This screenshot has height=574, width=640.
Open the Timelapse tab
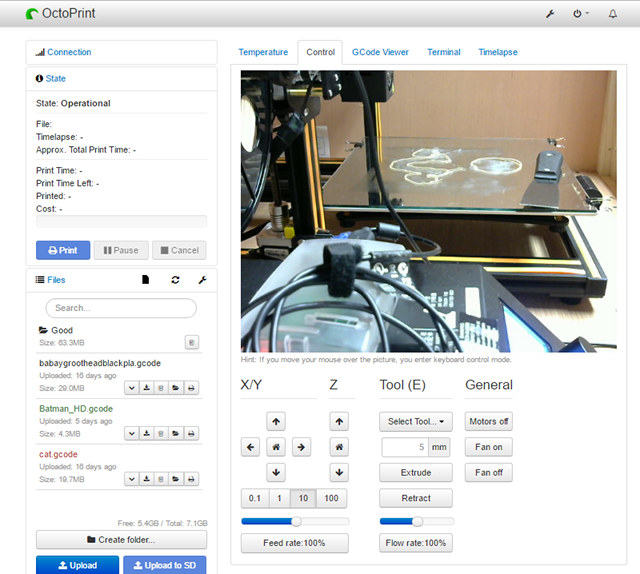(498, 52)
